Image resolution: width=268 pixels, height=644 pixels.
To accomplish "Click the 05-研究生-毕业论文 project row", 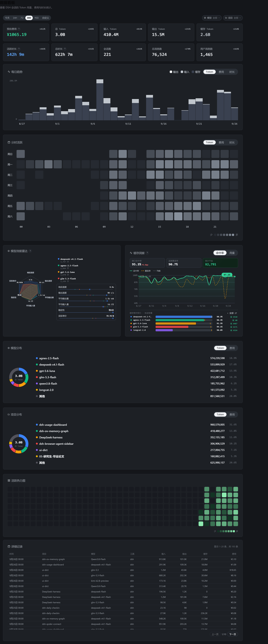I will [x=136, y=456].
